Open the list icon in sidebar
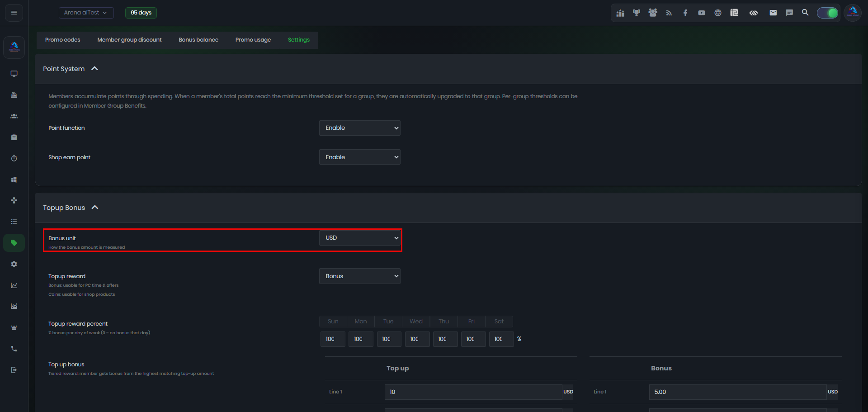The image size is (868, 412). coord(14,222)
